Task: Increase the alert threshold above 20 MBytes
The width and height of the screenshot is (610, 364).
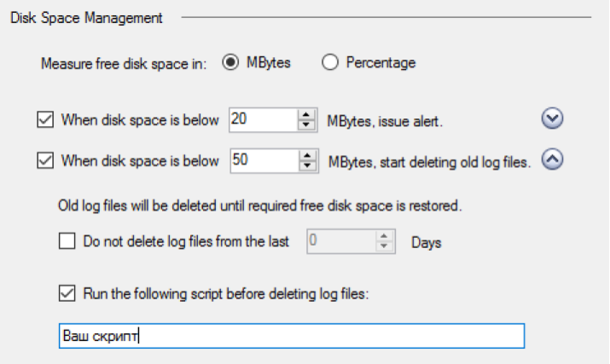Action: pyautogui.click(x=305, y=115)
